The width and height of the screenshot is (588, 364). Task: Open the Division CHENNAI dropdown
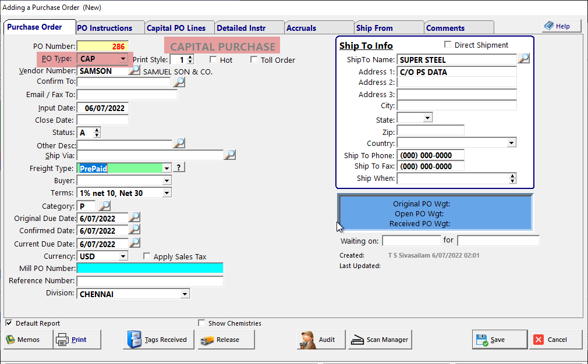tap(185, 294)
